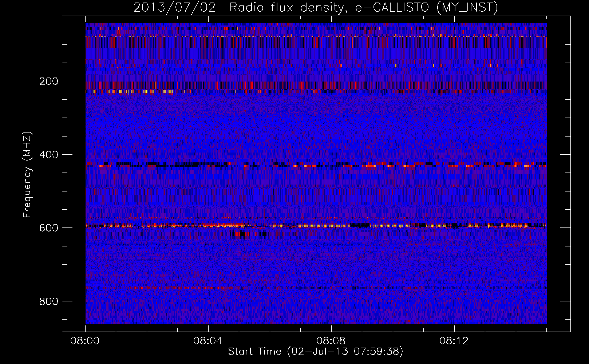Click the '08:12' time tick label

(x=454, y=341)
